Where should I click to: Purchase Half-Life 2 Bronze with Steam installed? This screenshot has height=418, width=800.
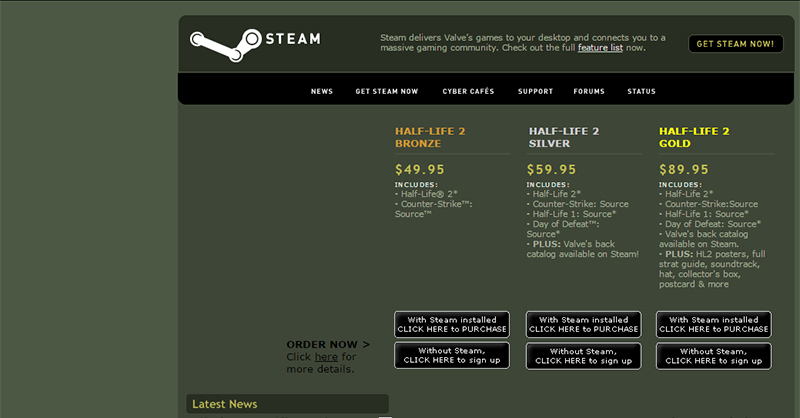452,324
